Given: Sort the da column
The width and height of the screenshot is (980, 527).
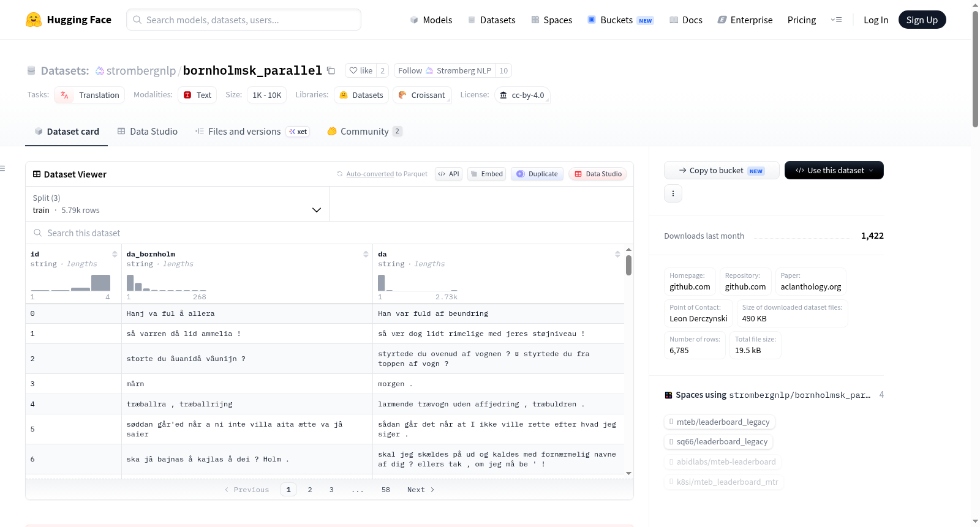Looking at the screenshot, I should coord(617,254).
